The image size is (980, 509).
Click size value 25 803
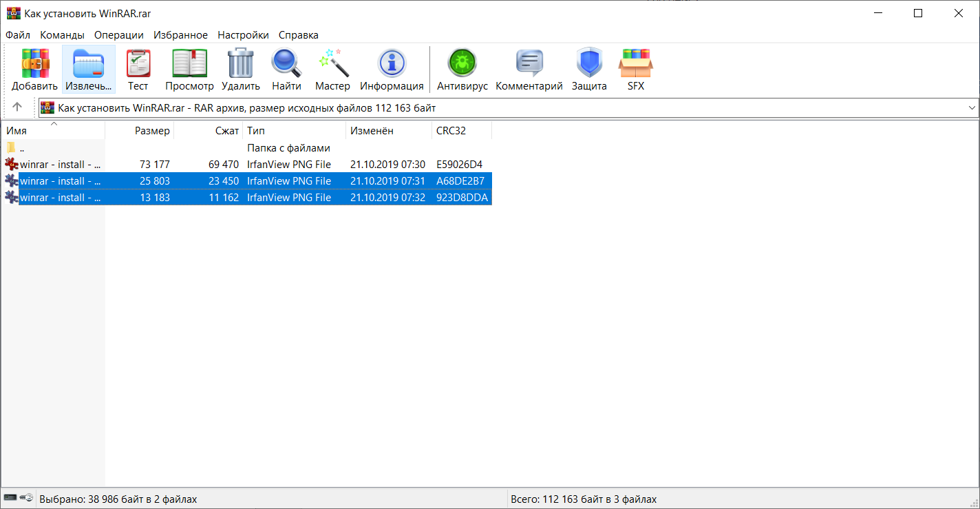154,181
